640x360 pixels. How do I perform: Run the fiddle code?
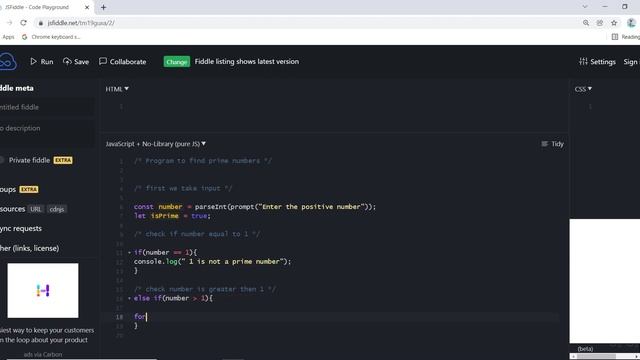coord(42,62)
